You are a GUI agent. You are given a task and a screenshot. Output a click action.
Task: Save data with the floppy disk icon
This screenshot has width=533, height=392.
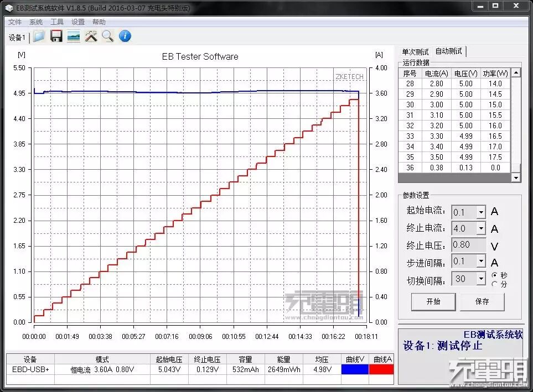tap(56, 36)
